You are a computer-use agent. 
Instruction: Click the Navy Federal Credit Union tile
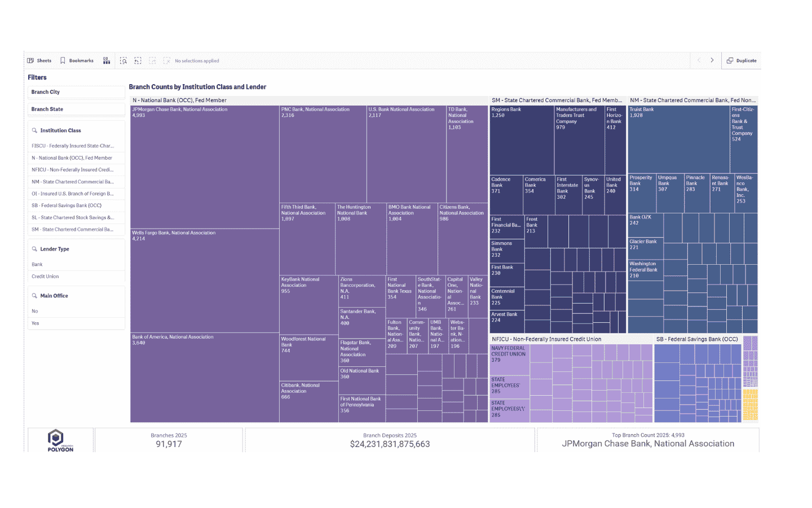(510, 360)
